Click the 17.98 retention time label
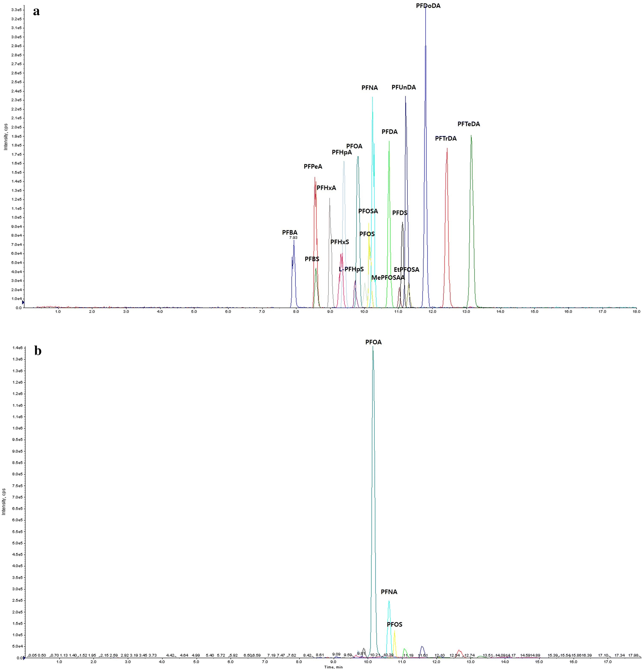The image size is (644, 670). [633, 655]
